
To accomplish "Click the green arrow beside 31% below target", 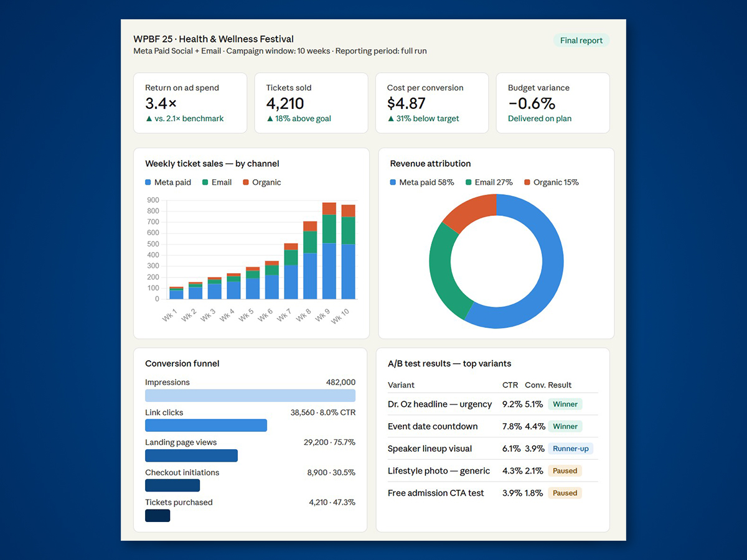I will click(x=390, y=119).
